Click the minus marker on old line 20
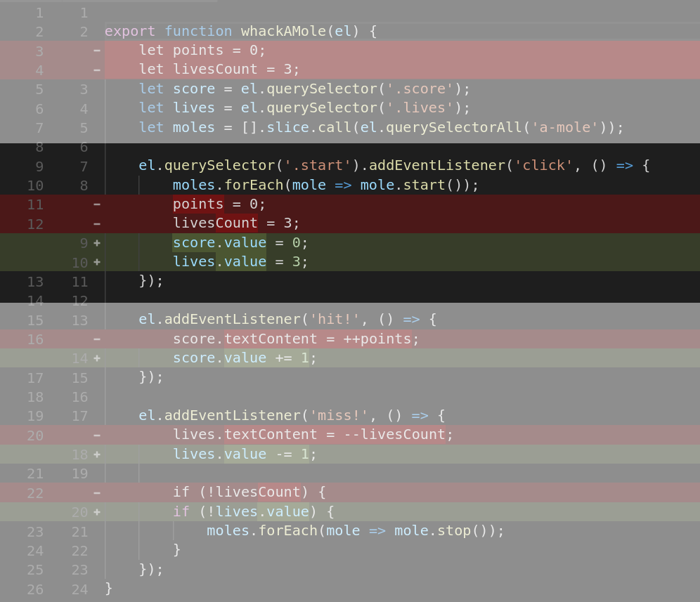Screen dimensions: 700x602 pos(97,435)
